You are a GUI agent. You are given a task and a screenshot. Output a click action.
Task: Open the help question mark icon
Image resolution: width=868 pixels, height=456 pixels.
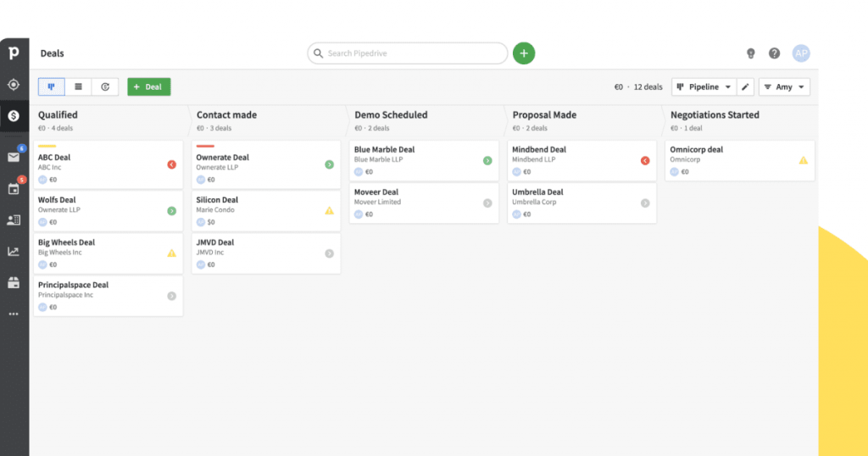(x=774, y=53)
